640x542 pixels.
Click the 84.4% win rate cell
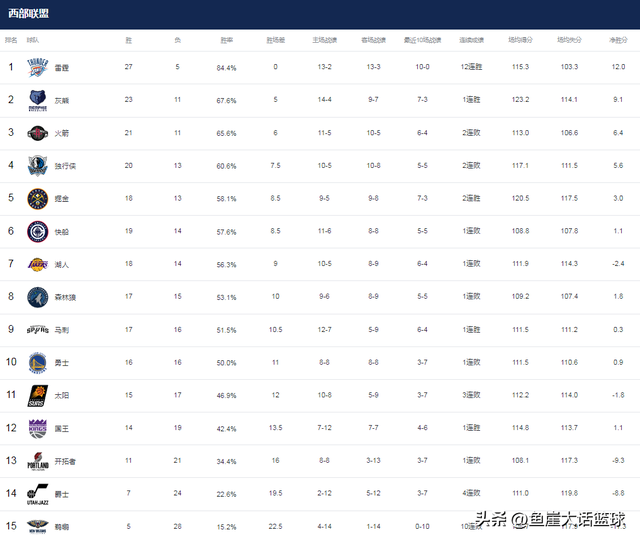coord(227,68)
